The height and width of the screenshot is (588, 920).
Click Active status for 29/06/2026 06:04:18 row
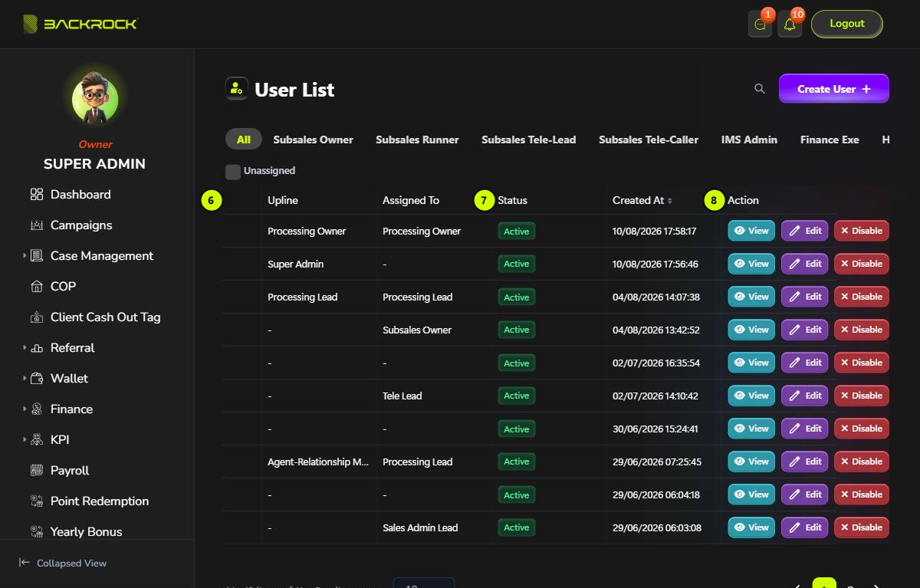[x=517, y=495]
